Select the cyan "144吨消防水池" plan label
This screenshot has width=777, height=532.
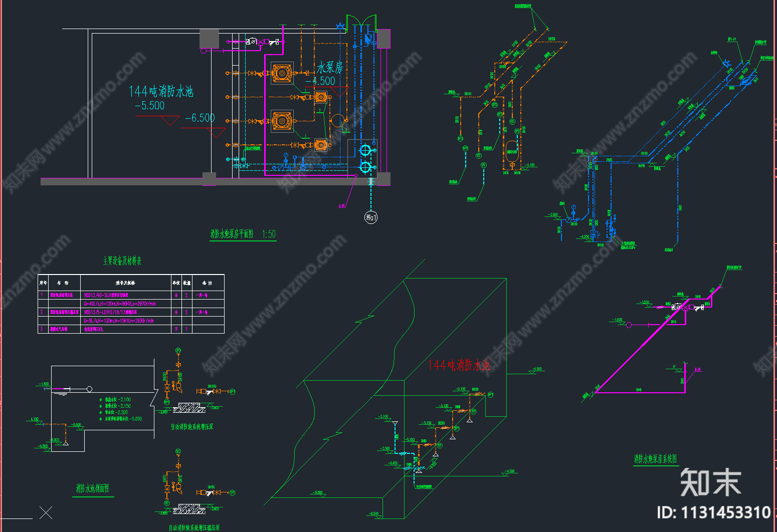coord(161,91)
